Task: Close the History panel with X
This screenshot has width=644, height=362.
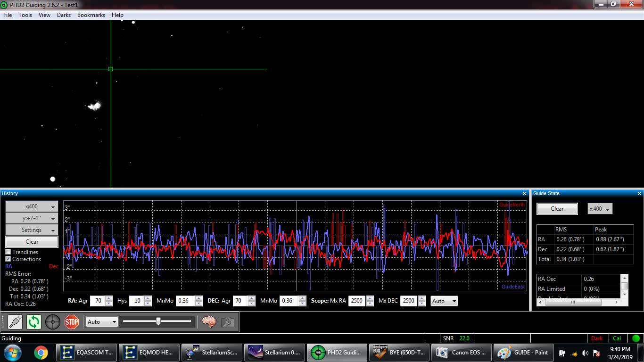Action: tap(525, 194)
